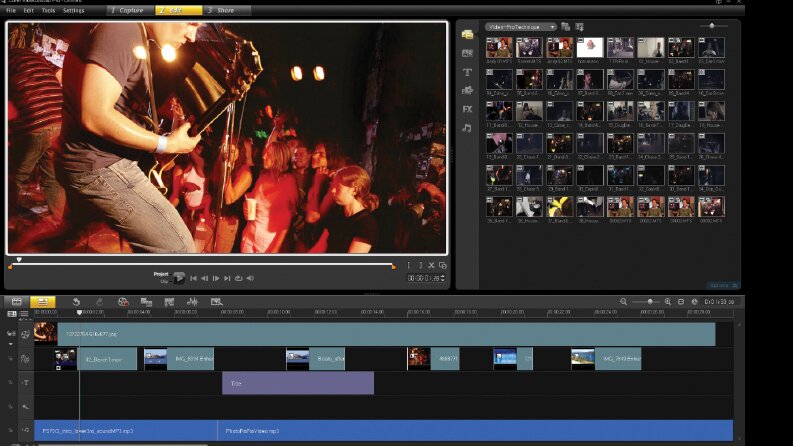Open the Graphic library panel

[467, 91]
